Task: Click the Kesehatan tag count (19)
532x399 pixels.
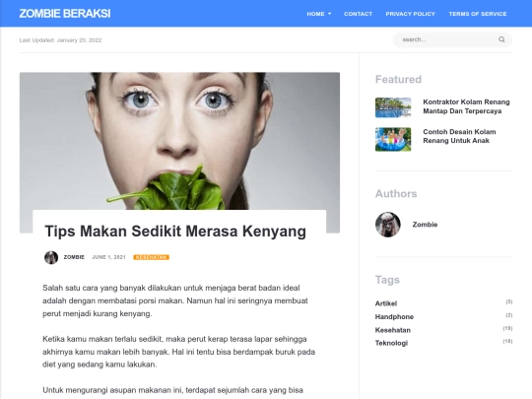Action: [x=507, y=328]
